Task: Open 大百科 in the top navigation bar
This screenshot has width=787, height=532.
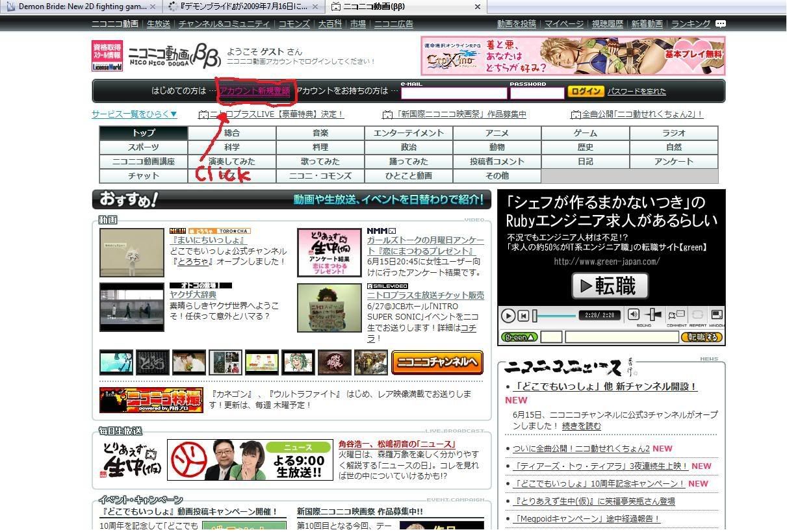Action: pyautogui.click(x=330, y=24)
